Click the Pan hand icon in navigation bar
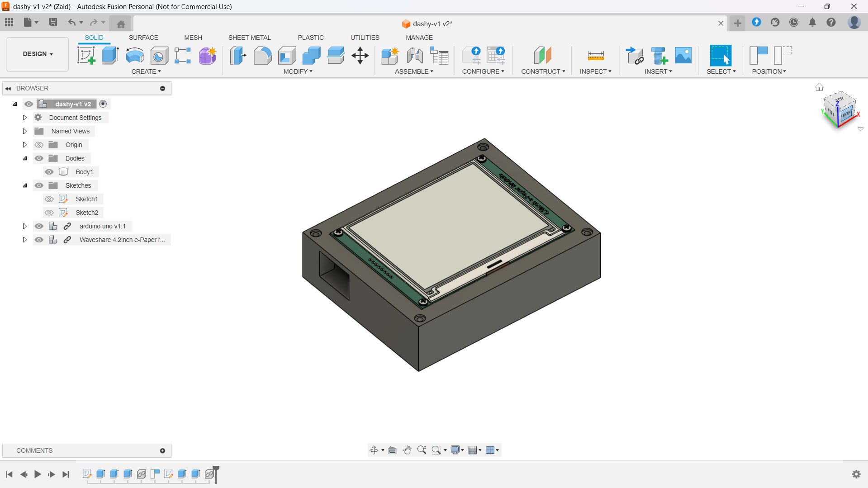The image size is (868, 488). click(407, 450)
